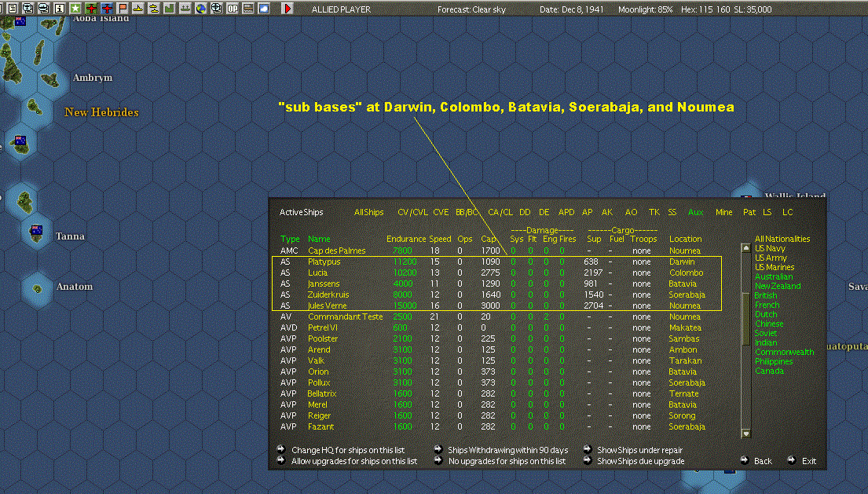This screenshot has height=494, width=868.
Task: Click Ships Withdrawing within 90 days
Action: pos(507,450)
